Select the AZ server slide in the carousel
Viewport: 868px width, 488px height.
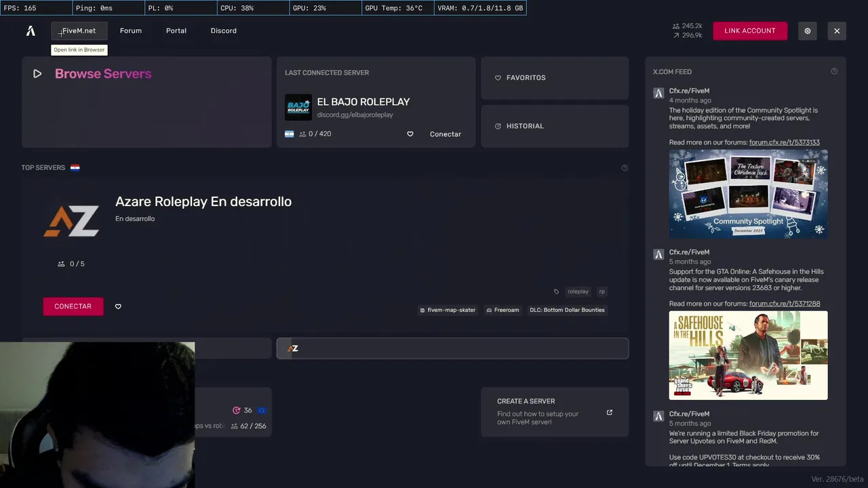click(452, 348)
